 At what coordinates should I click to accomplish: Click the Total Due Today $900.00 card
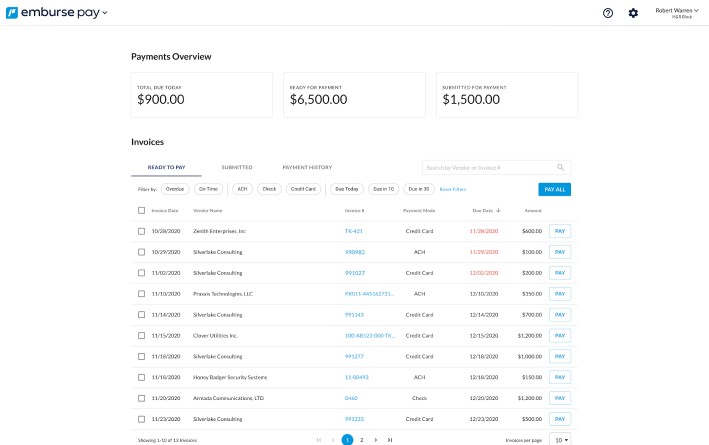(202, 95)
